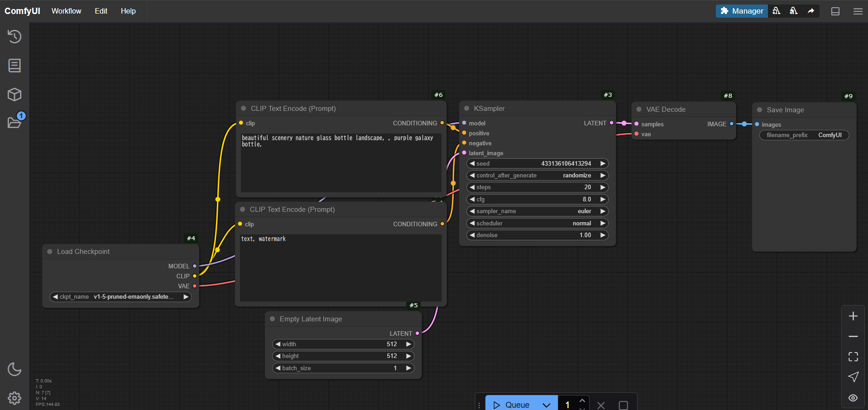Collapse the VAE Decode node via its dot
Viewport: 868px width, 410px height.
[x=639, y=109]
